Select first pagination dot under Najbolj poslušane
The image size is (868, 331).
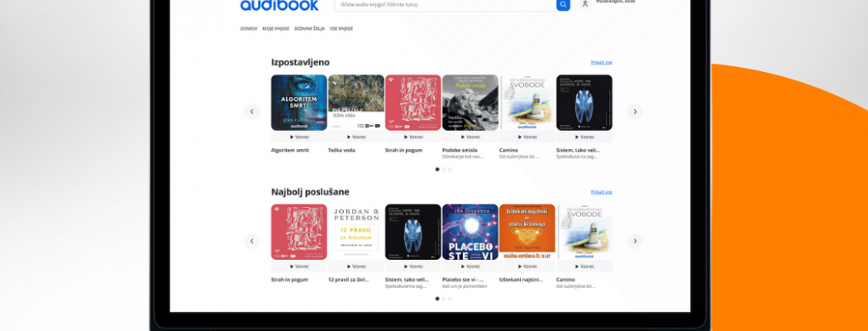point(437,299)
